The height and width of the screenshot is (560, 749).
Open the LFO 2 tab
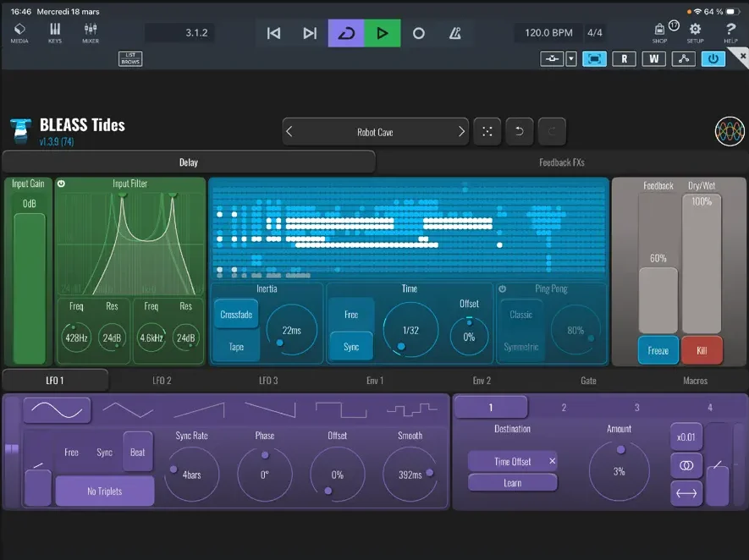coord(162,381)
